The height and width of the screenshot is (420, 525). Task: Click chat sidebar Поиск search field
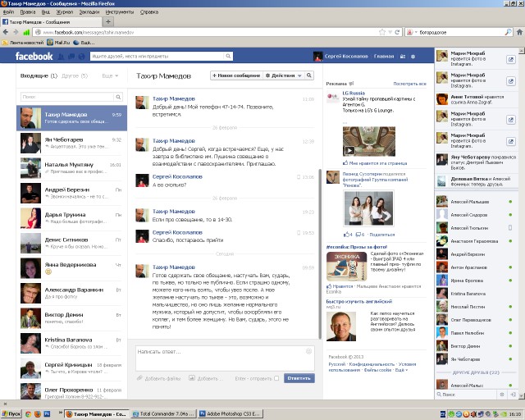(468, 395)
